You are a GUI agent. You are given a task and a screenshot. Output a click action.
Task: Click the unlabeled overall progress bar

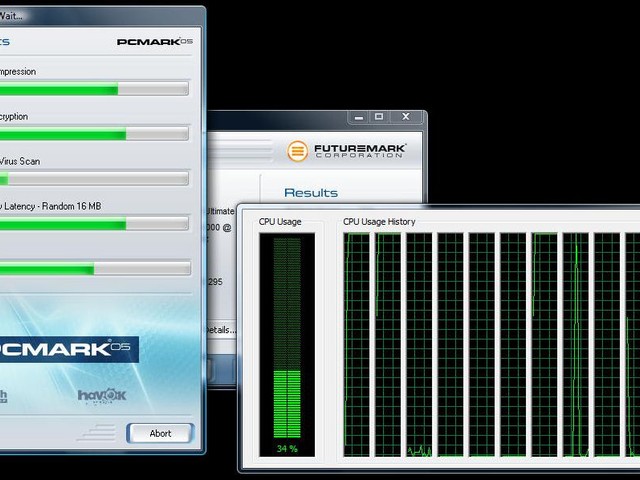click(x=95, y=269)
